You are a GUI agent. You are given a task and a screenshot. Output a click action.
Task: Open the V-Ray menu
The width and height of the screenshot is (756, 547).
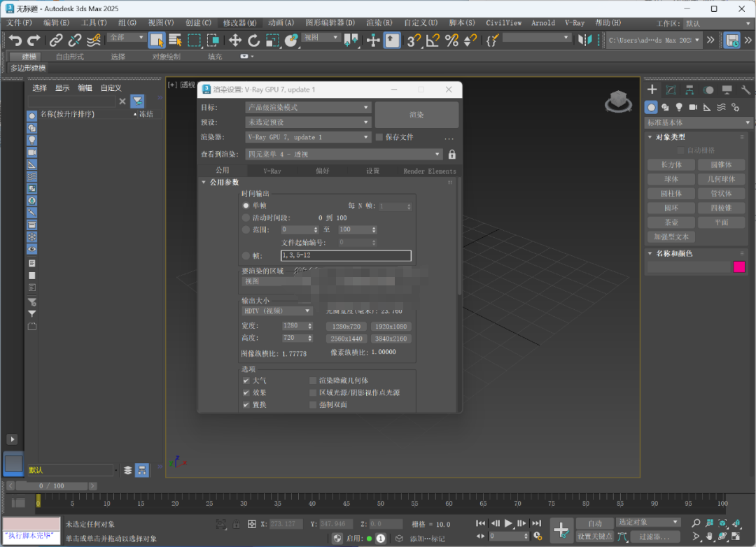(x=575, y=22)
